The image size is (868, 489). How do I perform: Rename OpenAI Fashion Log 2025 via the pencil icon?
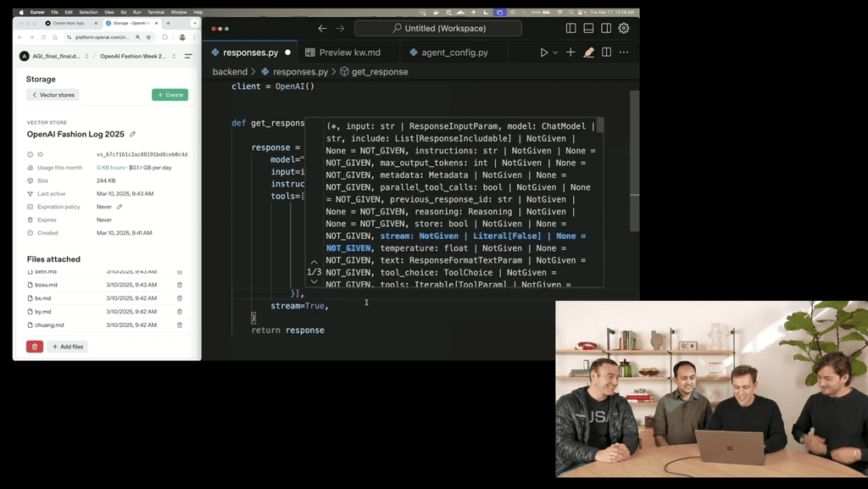click(x=132, y=134)
